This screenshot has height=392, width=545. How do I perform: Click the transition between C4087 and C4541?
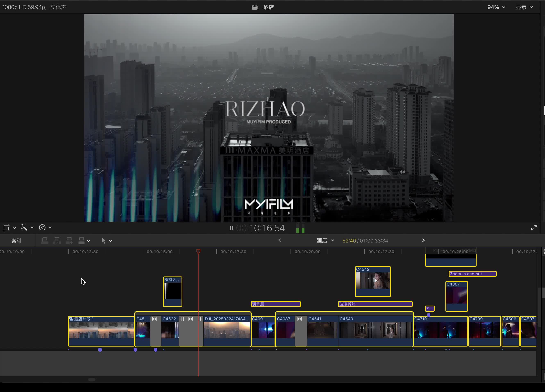(301, 331)
